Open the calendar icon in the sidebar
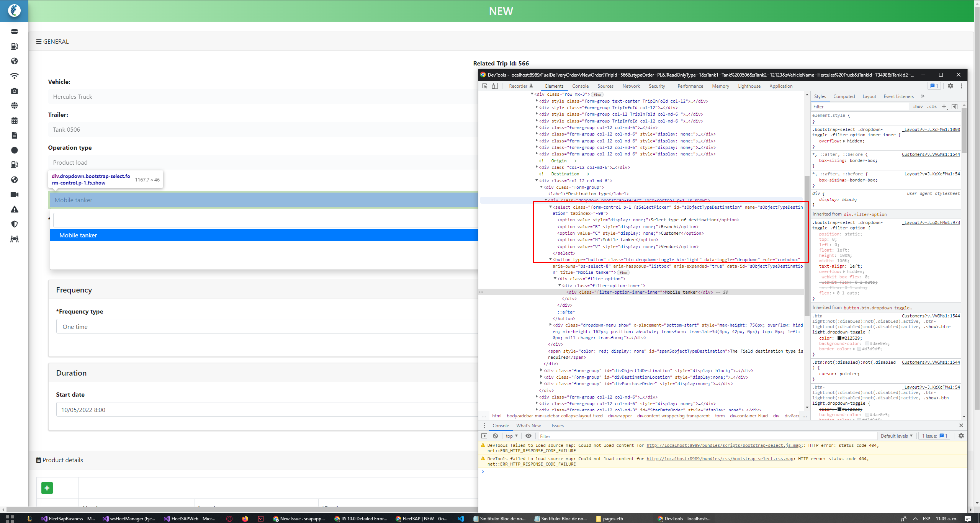Image resolution: width=980 pixels, height=523 pixels. click(14, 120)
